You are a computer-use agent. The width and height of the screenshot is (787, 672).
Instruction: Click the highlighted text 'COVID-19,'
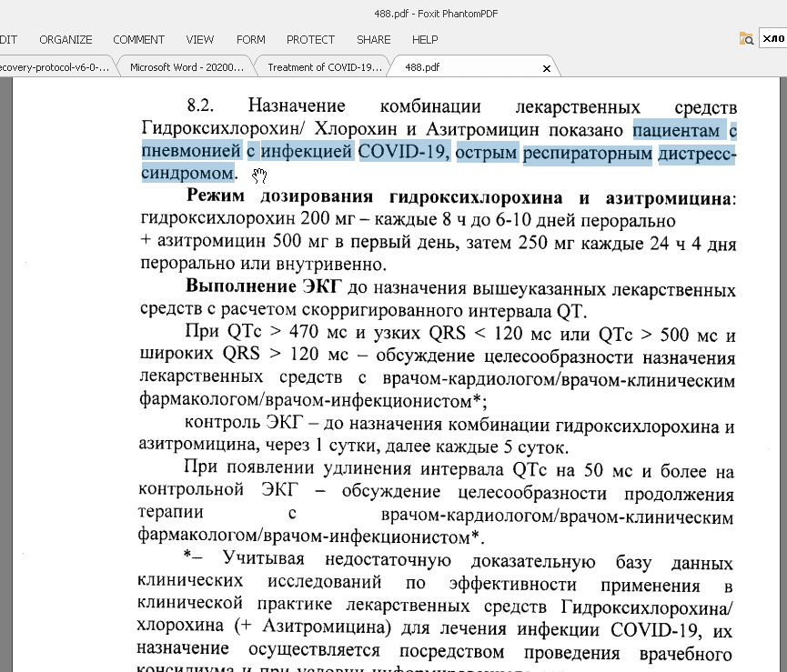click(404, 152)
